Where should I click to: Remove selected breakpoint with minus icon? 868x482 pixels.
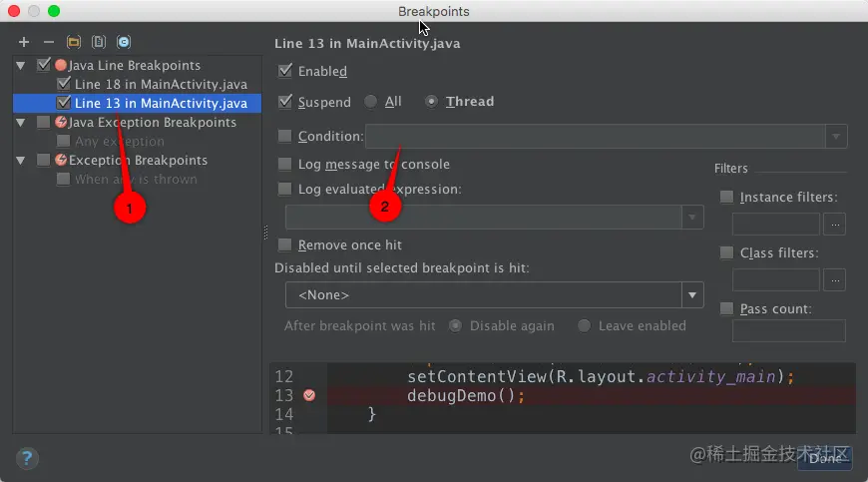49,42
